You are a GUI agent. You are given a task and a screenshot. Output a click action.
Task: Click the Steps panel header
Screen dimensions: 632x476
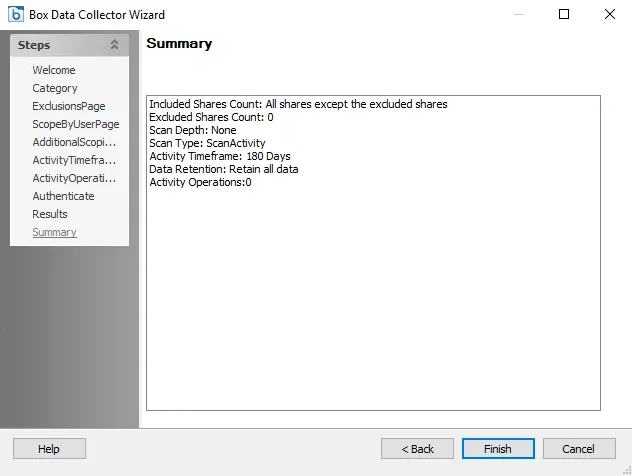69,45
